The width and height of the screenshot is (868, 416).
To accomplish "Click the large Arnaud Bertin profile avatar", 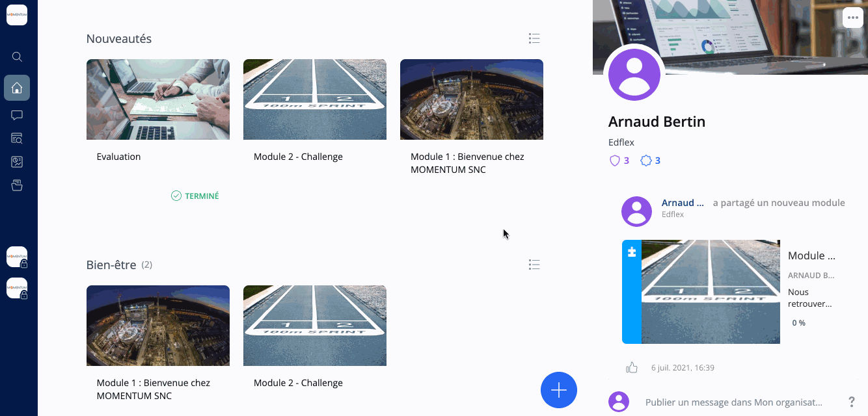I will 634,74.
